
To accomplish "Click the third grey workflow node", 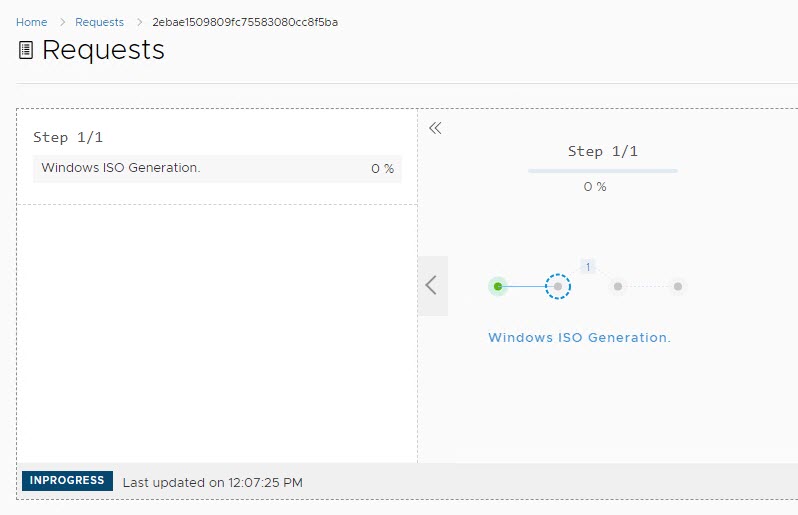I will click(x=618, y=286).
